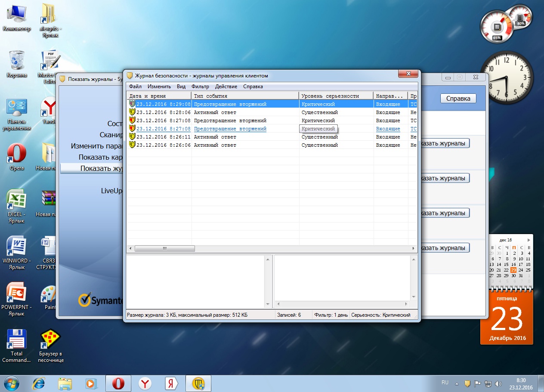Image resolution: width=544 pixels, height=392 pixels.
Task: Click next month arrow in calendar gadget
Action: [529, 240]
